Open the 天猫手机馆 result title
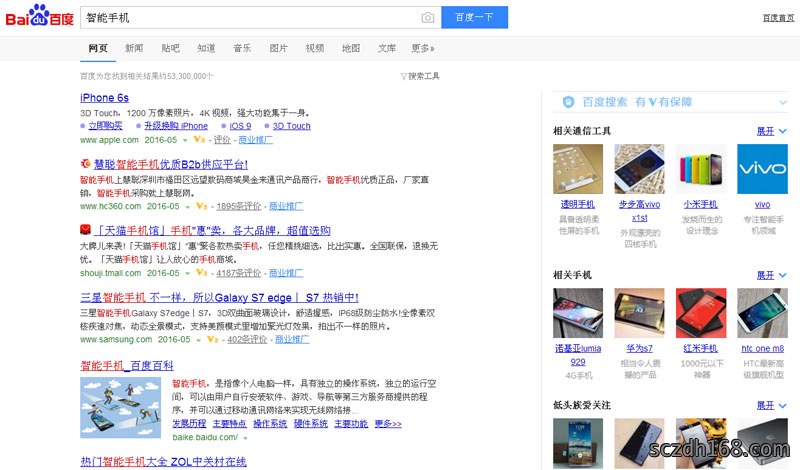The width and height of the screenshot is (800, 470). pyautogui.click(x=213, y=231)
